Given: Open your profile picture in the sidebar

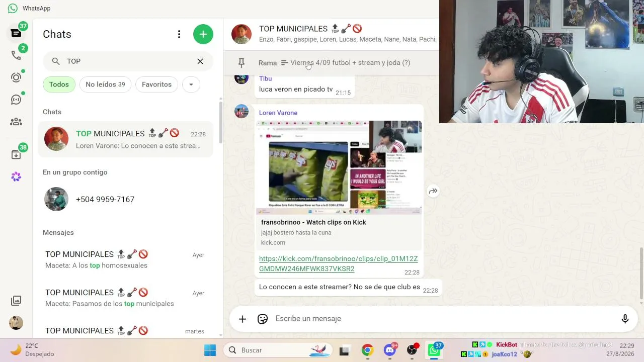Looking at the screenshot, I should [x=16, y=323].
